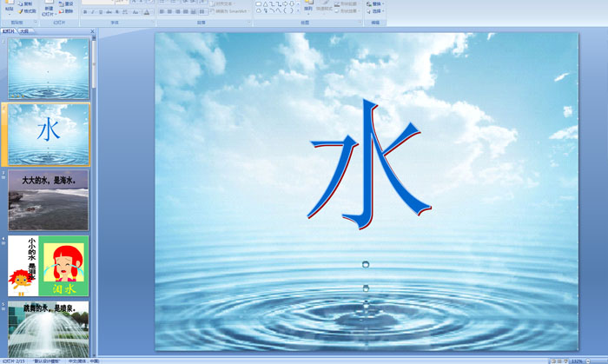Click the Reset slide icon
Image resolution: width=608 pixels, height=364 pixels.
62,3
